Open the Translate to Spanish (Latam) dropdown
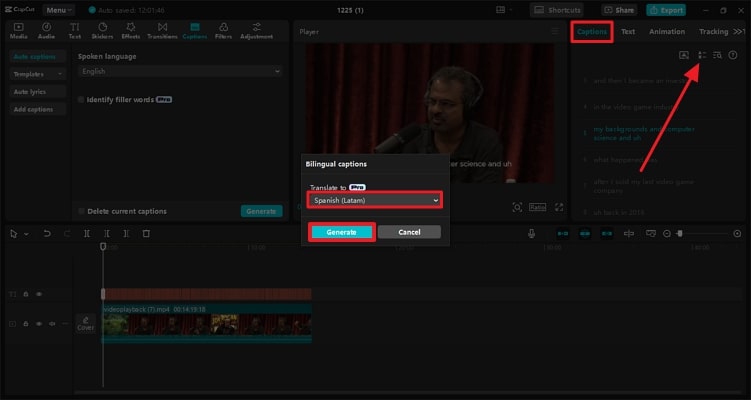The height and width of the screenshot is (400, 751). [x=375, y=200]
